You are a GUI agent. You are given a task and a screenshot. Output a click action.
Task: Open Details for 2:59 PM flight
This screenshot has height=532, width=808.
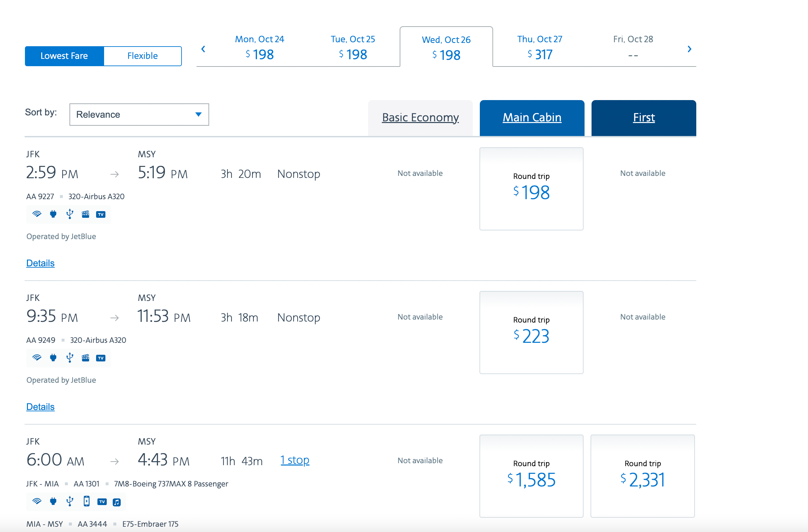point(41,263)
